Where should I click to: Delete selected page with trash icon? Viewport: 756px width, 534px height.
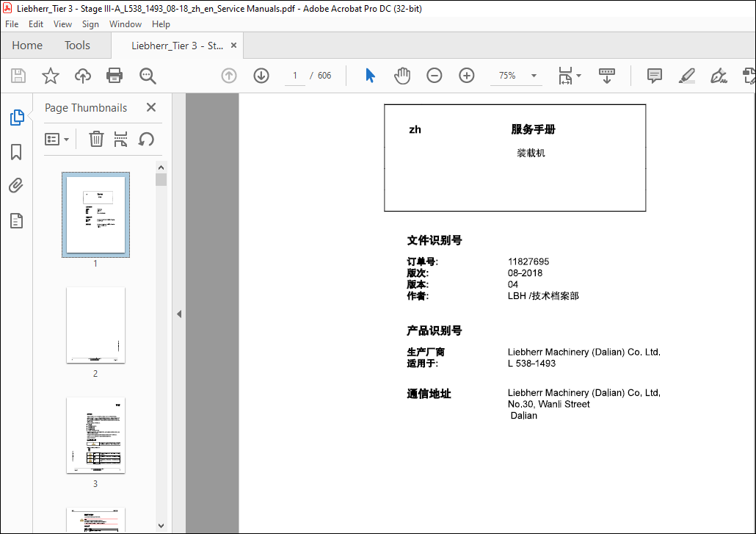(96, 139)
